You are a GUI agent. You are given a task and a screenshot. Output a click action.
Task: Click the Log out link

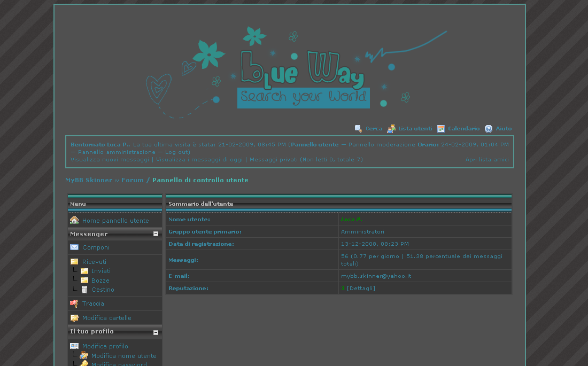point(176,152)
